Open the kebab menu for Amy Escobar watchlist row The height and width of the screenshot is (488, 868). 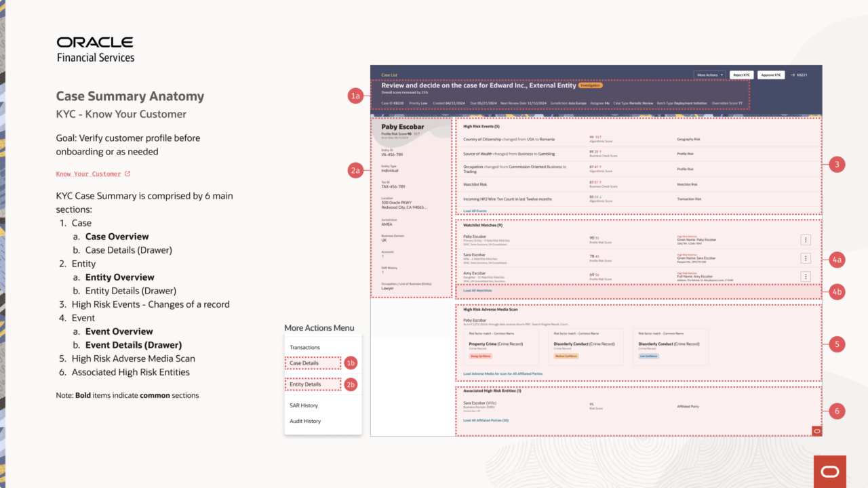tap(806, 277)
